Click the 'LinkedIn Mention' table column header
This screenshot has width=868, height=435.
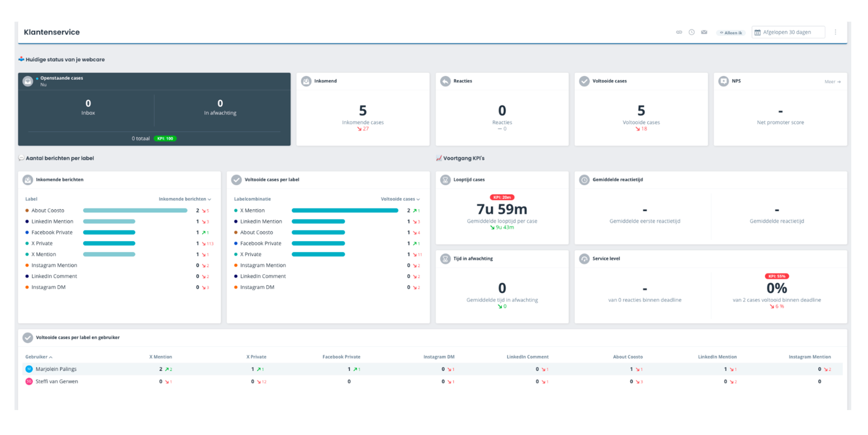point(717,357)
